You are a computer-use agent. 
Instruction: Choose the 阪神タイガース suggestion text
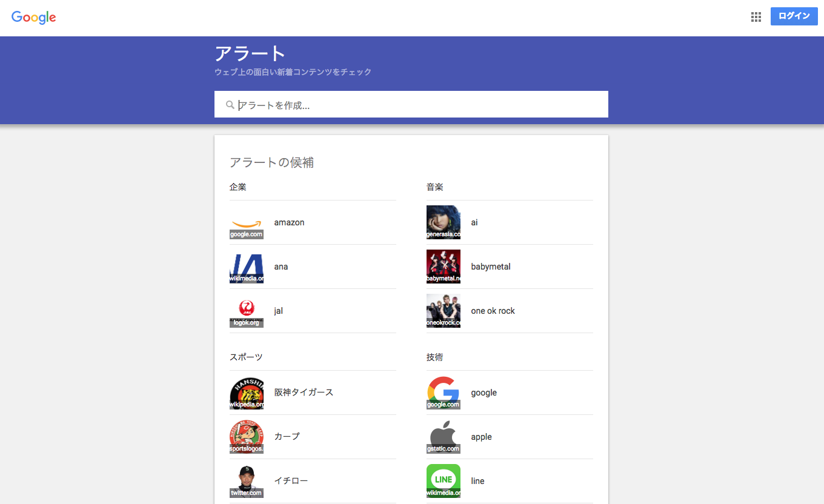coord(304,393)
